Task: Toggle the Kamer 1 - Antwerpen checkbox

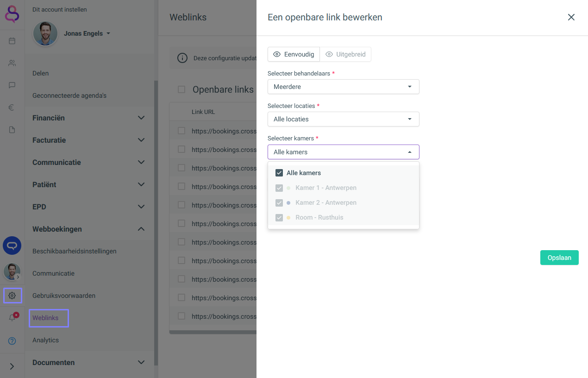Action: click(279, 188)
